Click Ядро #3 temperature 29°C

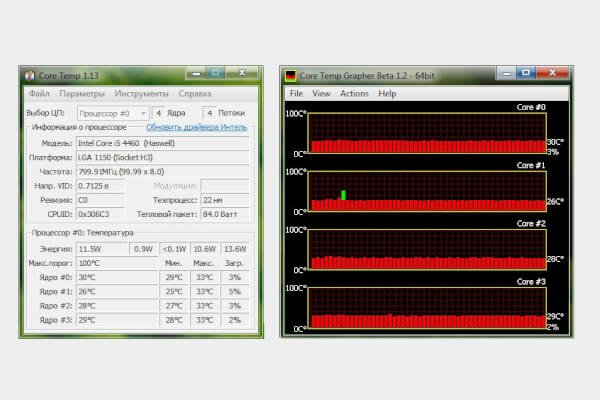[117, 320]
